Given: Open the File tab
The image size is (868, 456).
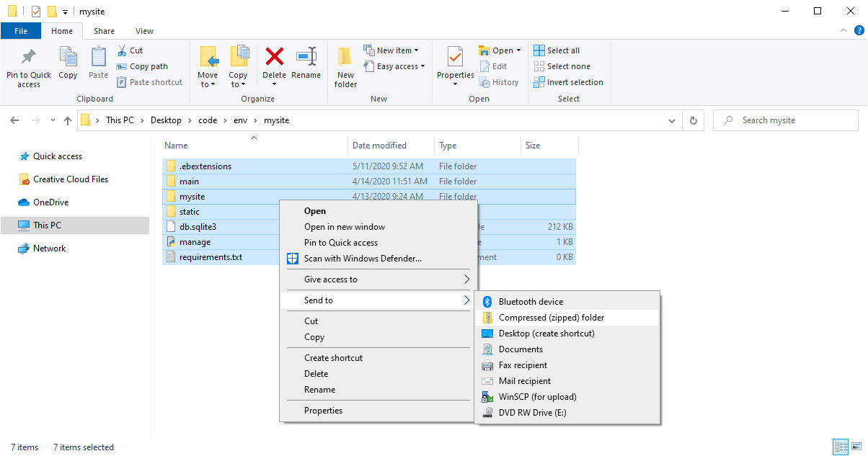Looking at the screenshot, I should click(21, 31).
